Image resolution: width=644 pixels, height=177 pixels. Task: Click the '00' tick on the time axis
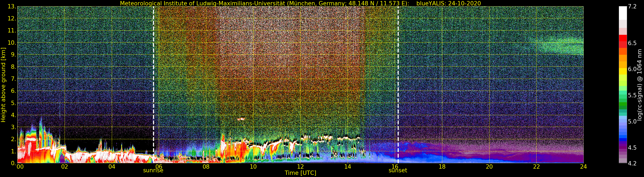(x=20, y=167)
